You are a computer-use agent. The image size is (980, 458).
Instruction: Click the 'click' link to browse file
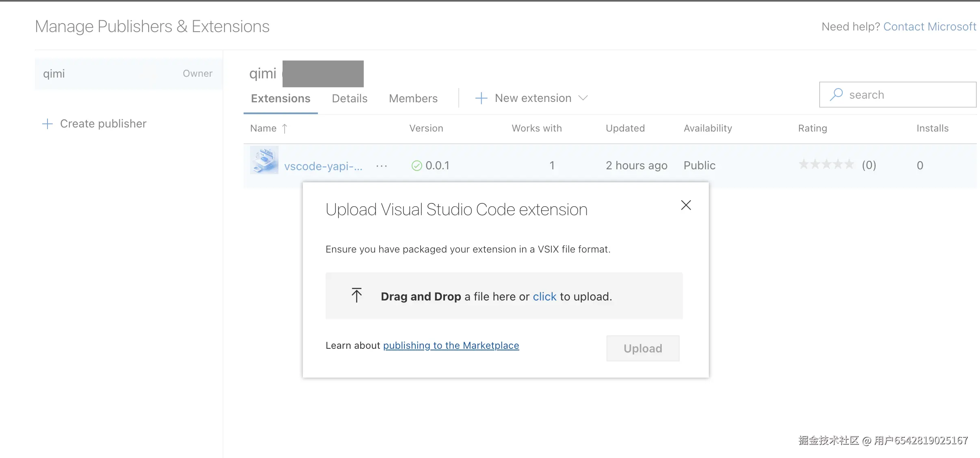click(x=544, y=297)
